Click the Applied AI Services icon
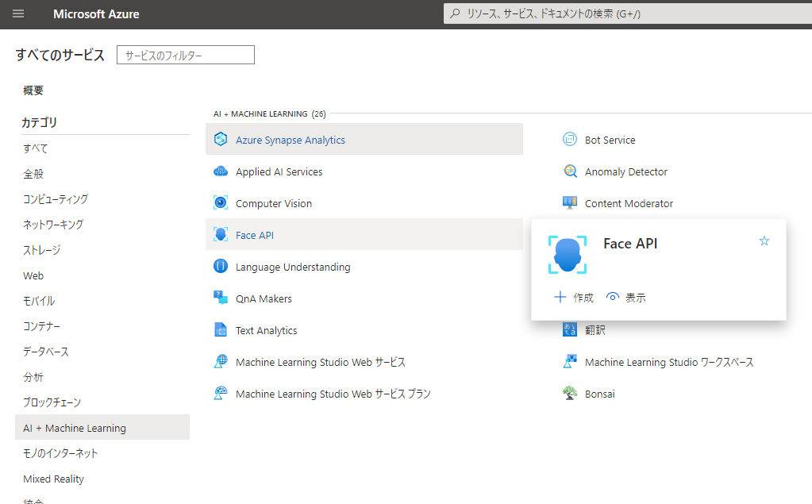Viewport: 812px width, 504px height. 221,171
